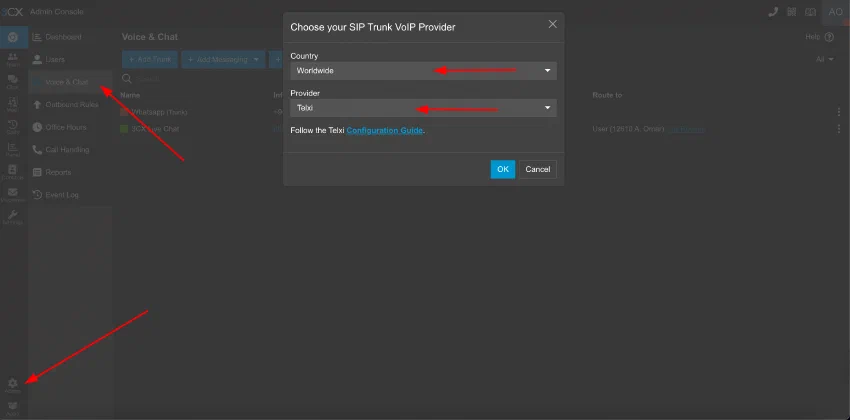The width and height of the screenshot is (850, 420).
Task: Click the Event Log history icon
Action: (x=37, y=195)
